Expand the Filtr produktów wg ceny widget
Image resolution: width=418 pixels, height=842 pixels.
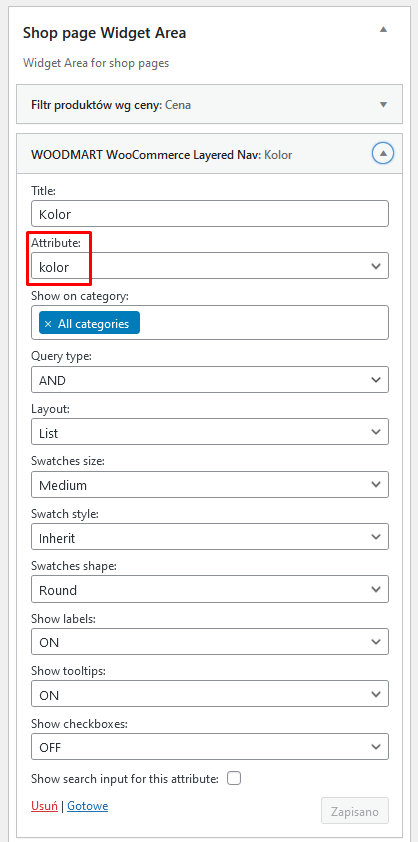383,105
